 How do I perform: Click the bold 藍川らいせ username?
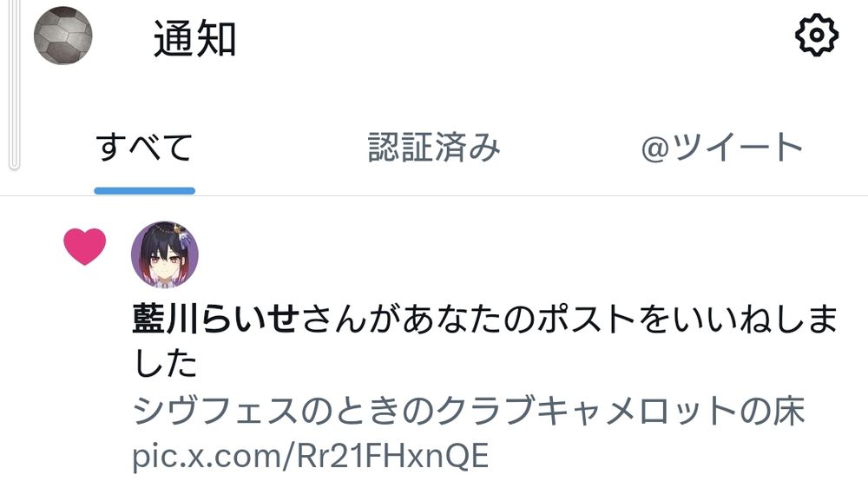(216, 319)
